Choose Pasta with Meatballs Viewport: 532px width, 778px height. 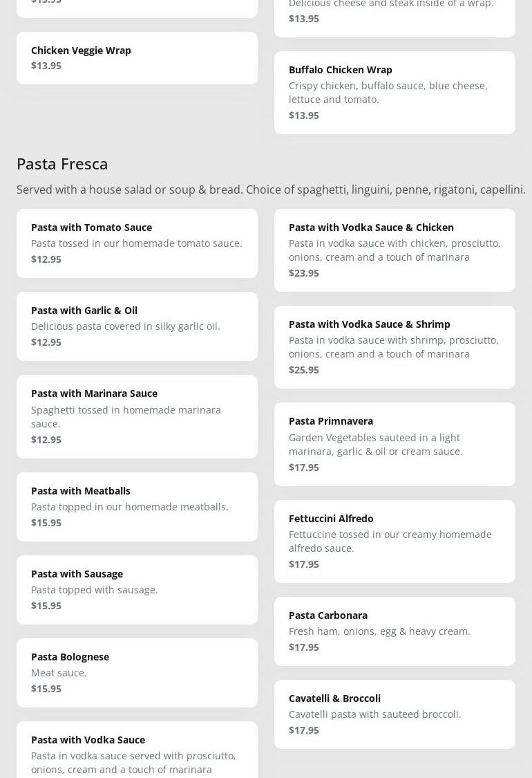pyautogui.click(x=137, y=507)
